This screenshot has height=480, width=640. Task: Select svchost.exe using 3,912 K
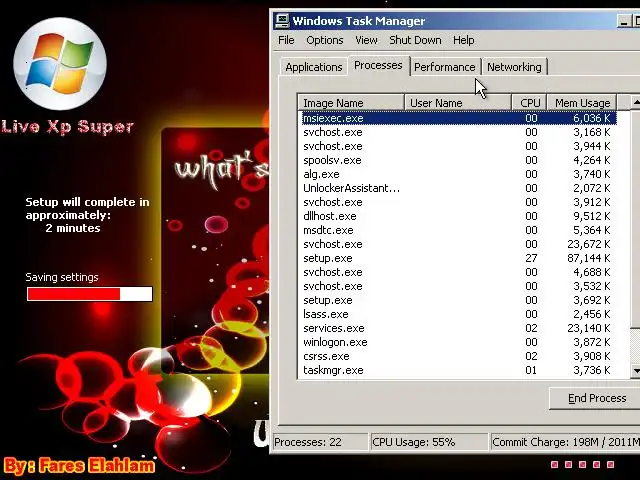click(x=459, y=202)
